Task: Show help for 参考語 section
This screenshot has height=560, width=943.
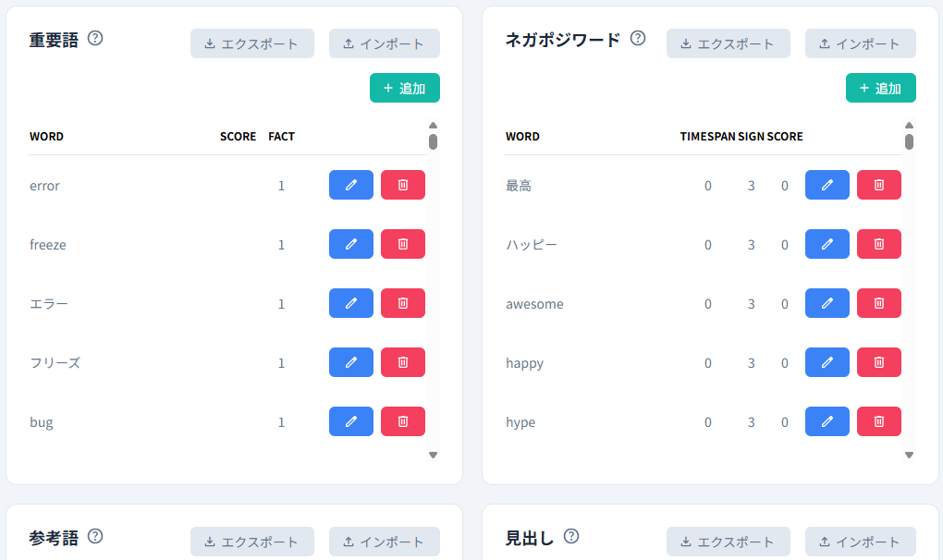Action: pyautogui.click(x=95, y=536)
